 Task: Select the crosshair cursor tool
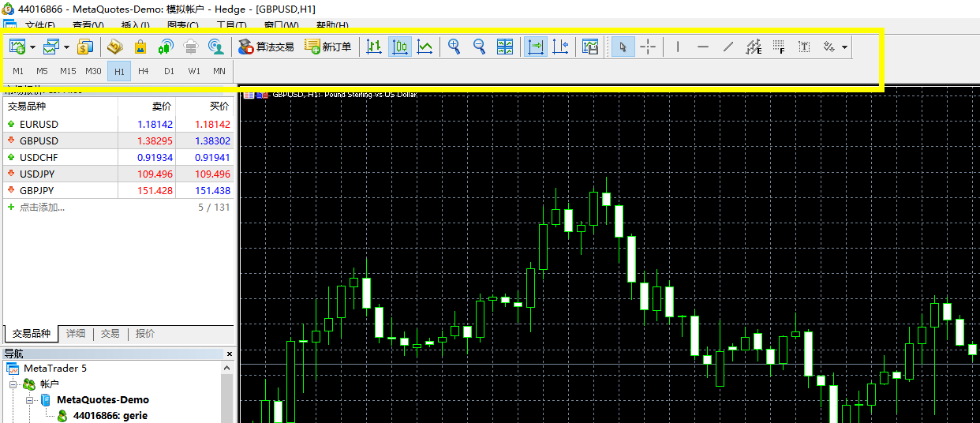[648, 47]
